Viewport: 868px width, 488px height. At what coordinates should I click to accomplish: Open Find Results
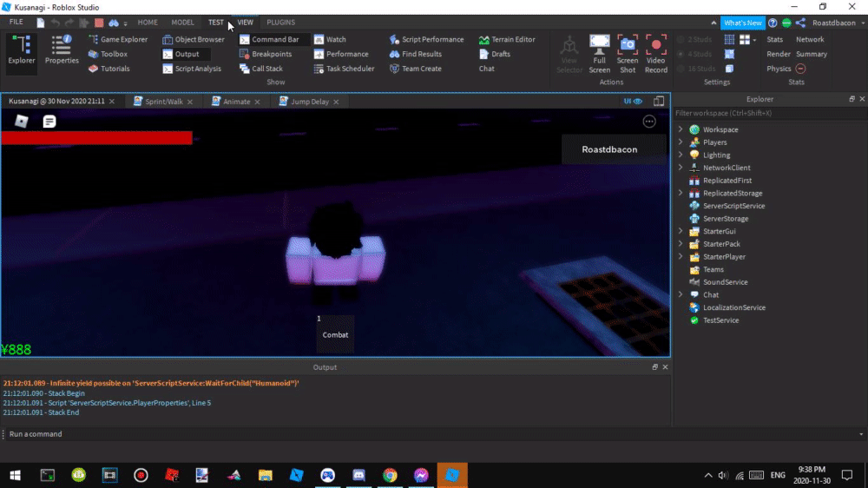coord(415,54)
